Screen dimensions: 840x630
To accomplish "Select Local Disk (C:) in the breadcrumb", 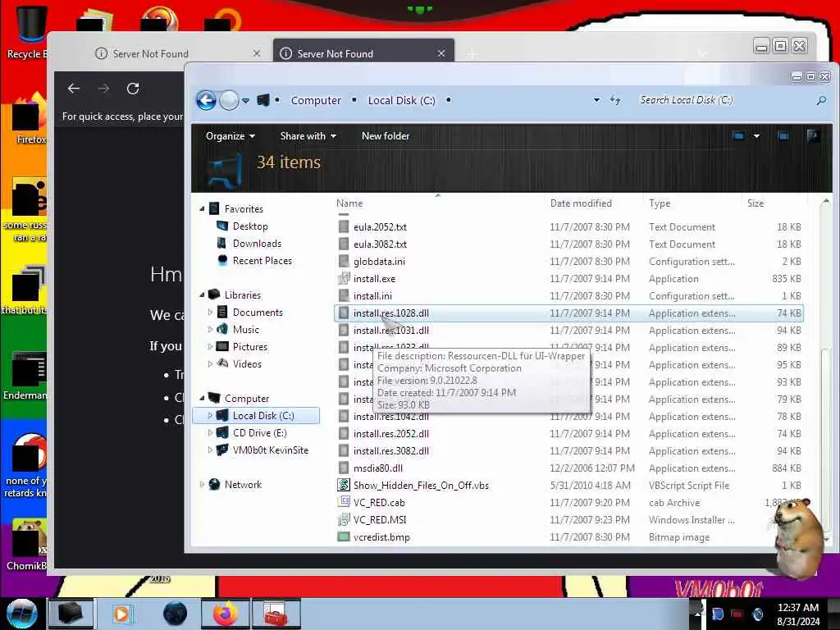I will point(401,101).
